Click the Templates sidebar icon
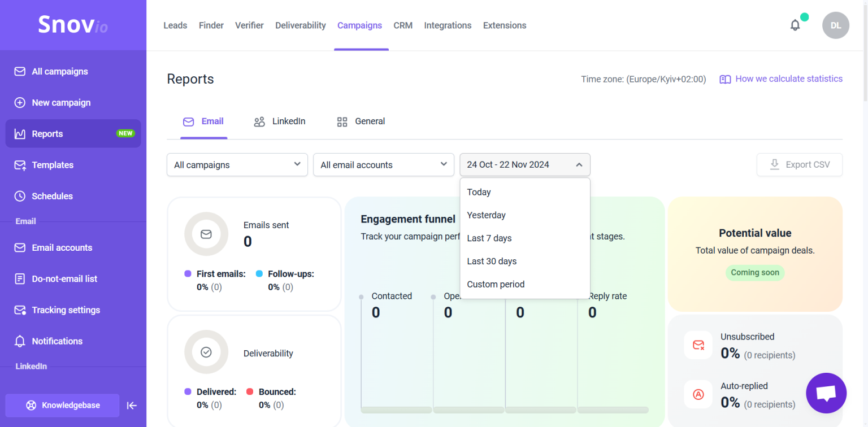868x427 pixels. [x=20, y=165]
